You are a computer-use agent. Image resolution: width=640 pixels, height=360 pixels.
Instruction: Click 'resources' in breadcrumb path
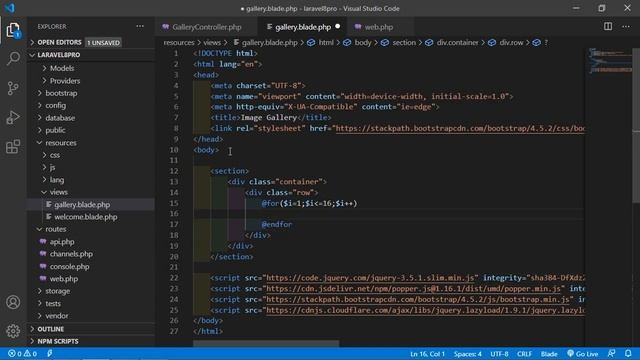179,42
